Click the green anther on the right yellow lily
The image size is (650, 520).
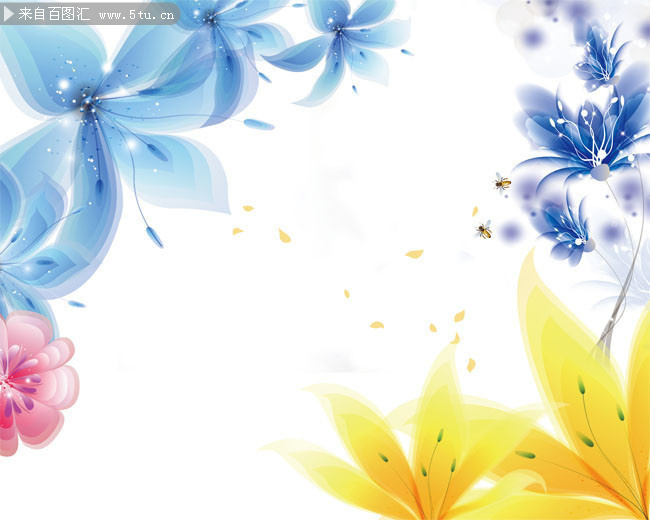[581, 385]
